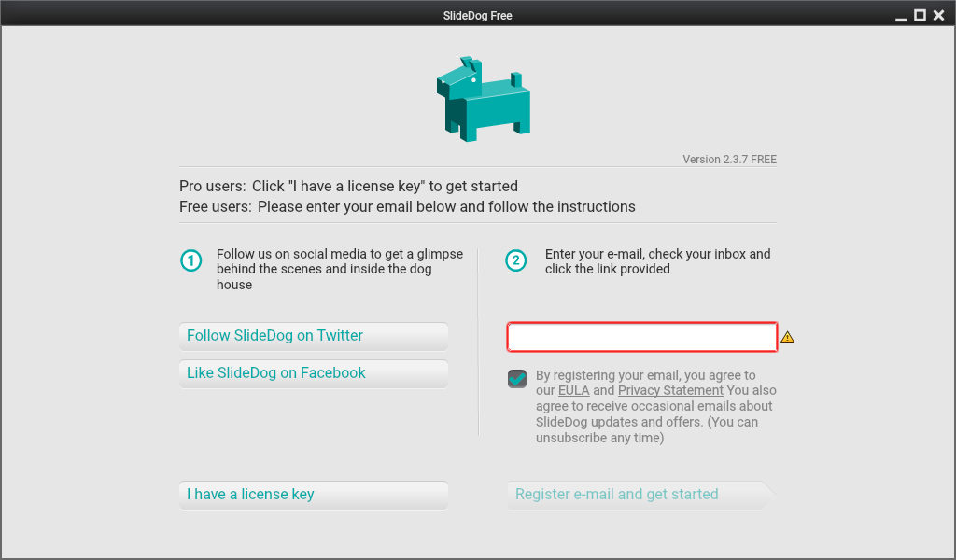This screenshot has height=560, width=956.
Task: Close the SlideDog Free window
Action: (938, 15)
